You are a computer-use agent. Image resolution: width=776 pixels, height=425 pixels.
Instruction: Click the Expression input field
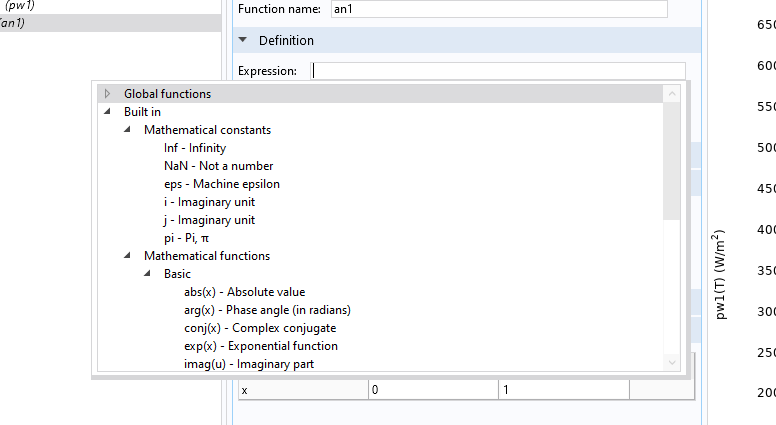(x=498, y=71)
